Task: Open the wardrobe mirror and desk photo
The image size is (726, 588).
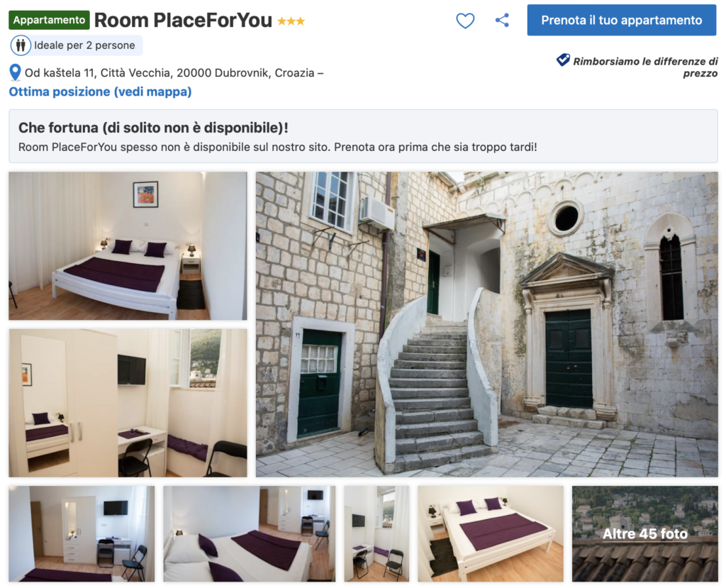Action: [x=128, y=403]
